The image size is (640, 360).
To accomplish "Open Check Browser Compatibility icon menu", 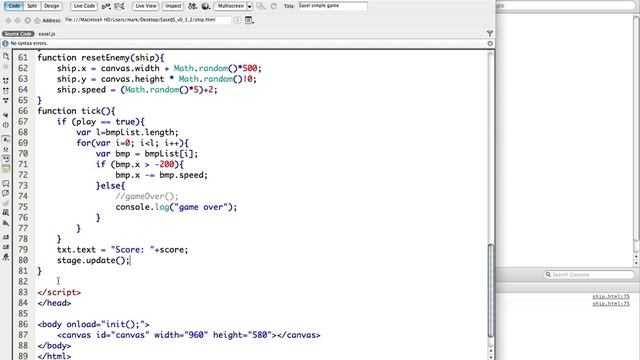I will tap(106, 6).
